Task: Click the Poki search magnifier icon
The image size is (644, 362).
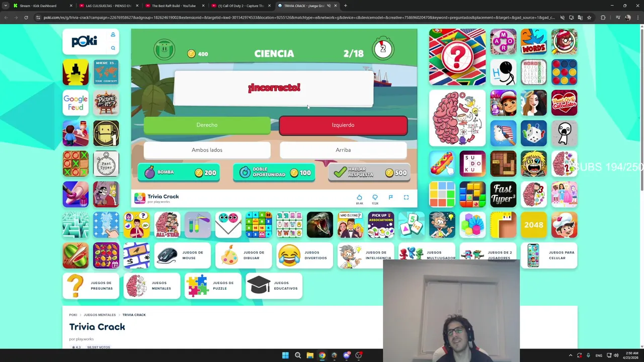Action: [x=113, y=48]
